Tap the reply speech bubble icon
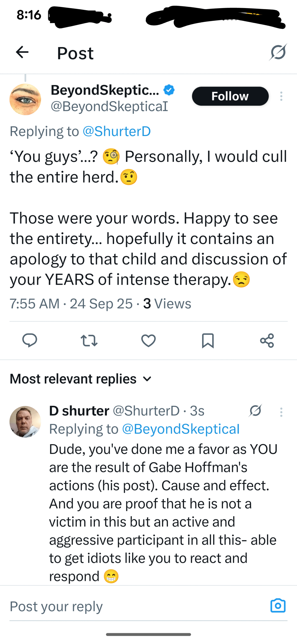This screenshot has width=297, height=644. coord(30,340)
